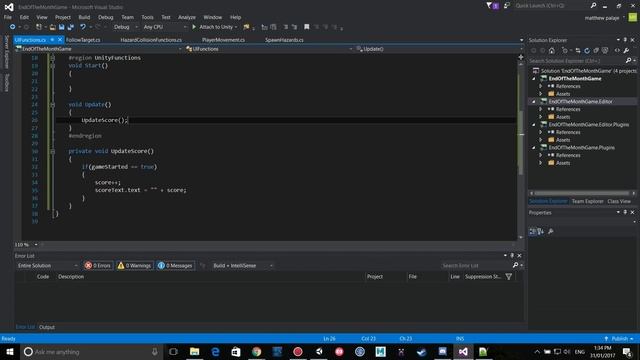Switch to the HazardCollisionFunctions.cs tab

coord(151,40)
